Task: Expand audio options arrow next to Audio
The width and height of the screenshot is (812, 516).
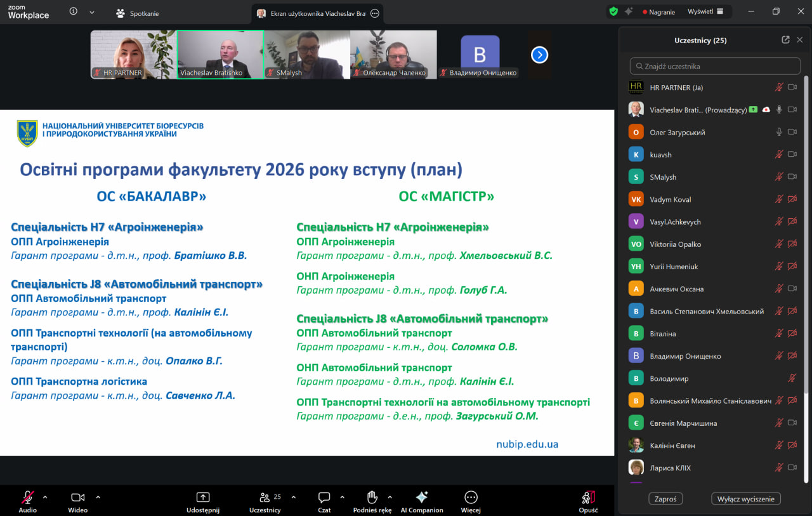Action: 45,497
